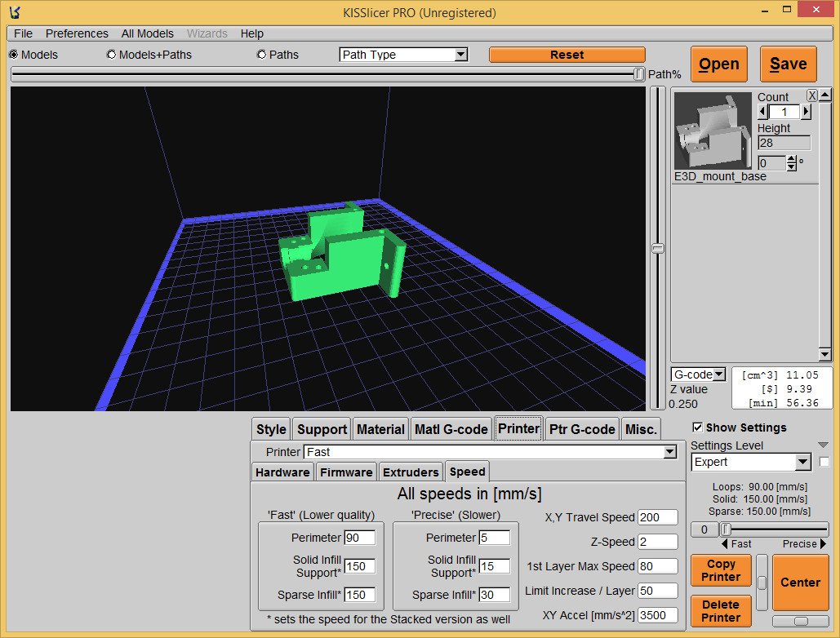Image resolution: width=840 pixels, height=638 pixels.
Task: Open the Preferences menu
Action: [x=77, y=33]
